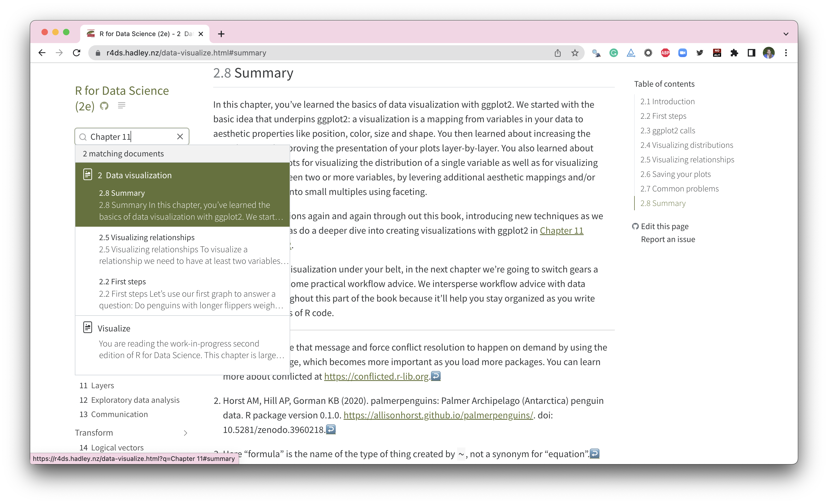Bookmark the page with the star icon

[x=575, y=53]
